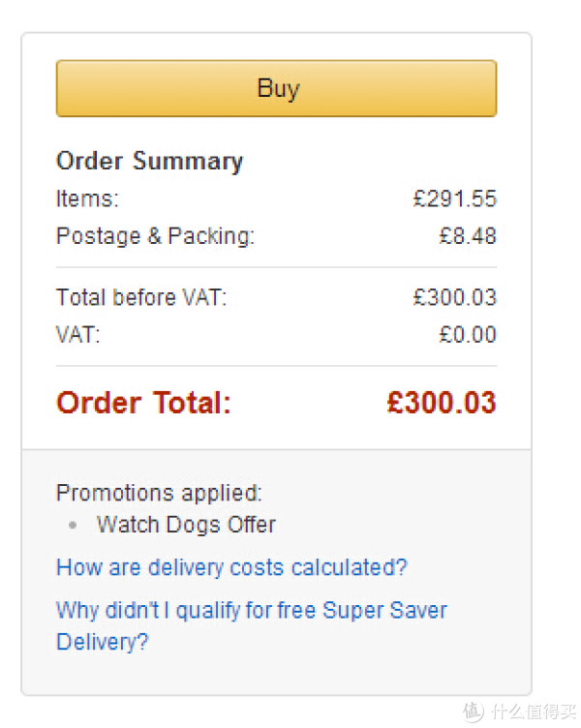Click the red £300.03 order total amount
The image size is (581, 728).
(442, 402)
